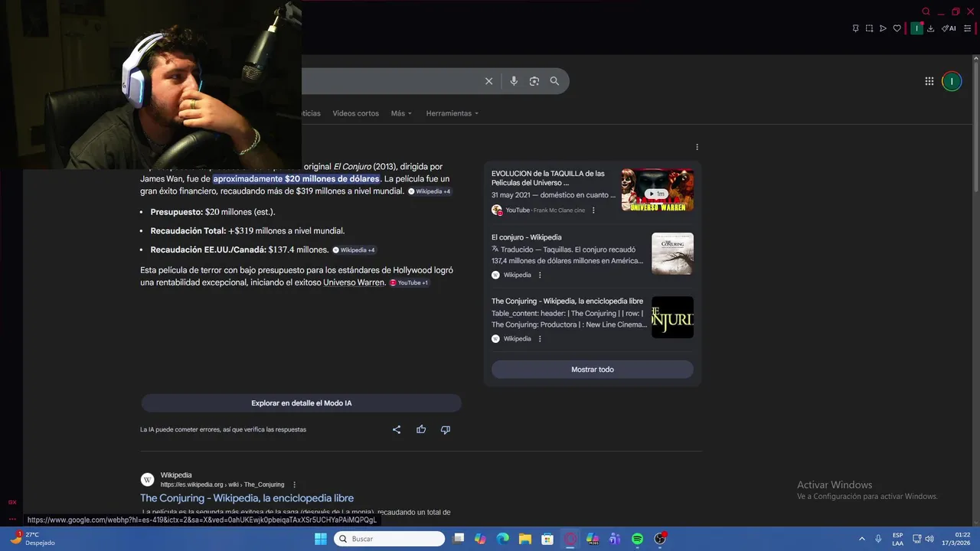The height and width of the screenshot is (551, 980).
Task: Open OBS Studio from the taskbar
Action: pyautogui.click(x=660, y=539)
